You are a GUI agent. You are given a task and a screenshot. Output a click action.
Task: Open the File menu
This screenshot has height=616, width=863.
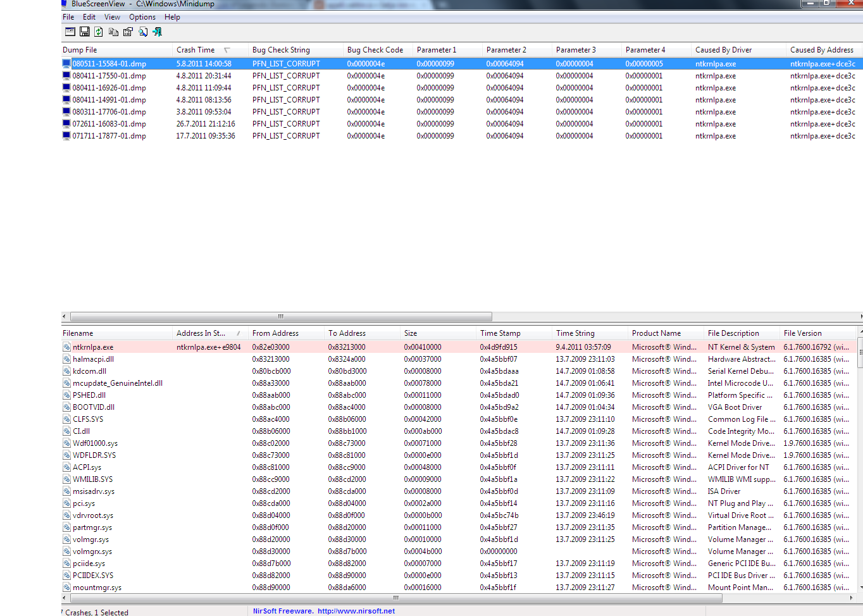click(x=68, y=17)
